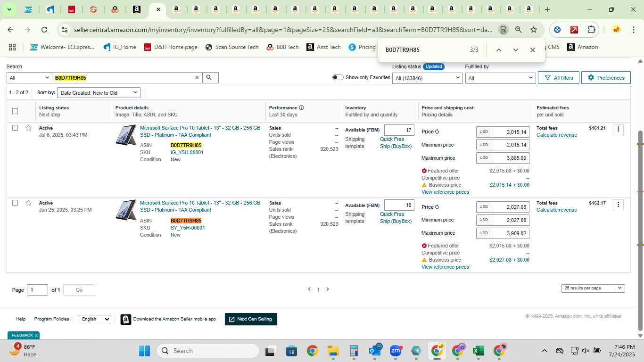This screenshot has width=644, height=362.
Task: Close the FEEDBACK tab with X
Action: coord(36,336)
